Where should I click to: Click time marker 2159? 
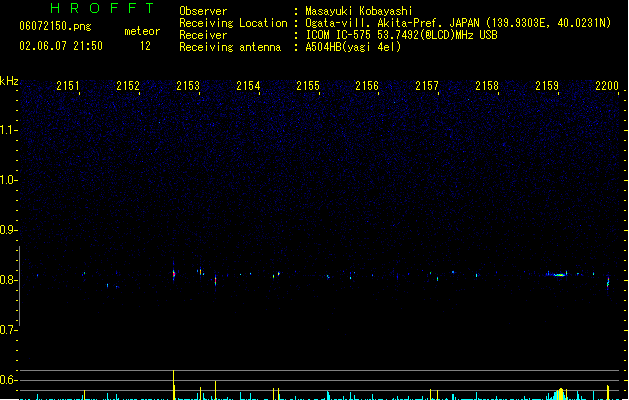(547, 86)
